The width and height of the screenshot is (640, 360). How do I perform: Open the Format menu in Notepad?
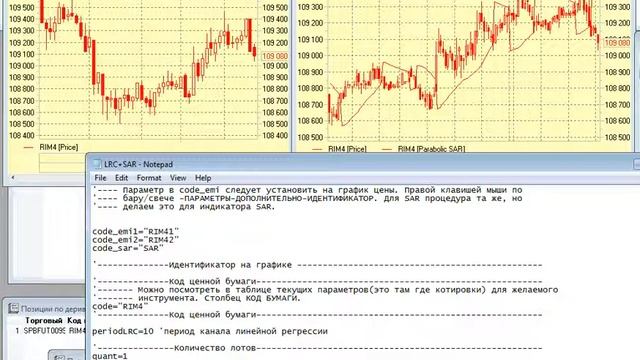(x=149, y=178)
